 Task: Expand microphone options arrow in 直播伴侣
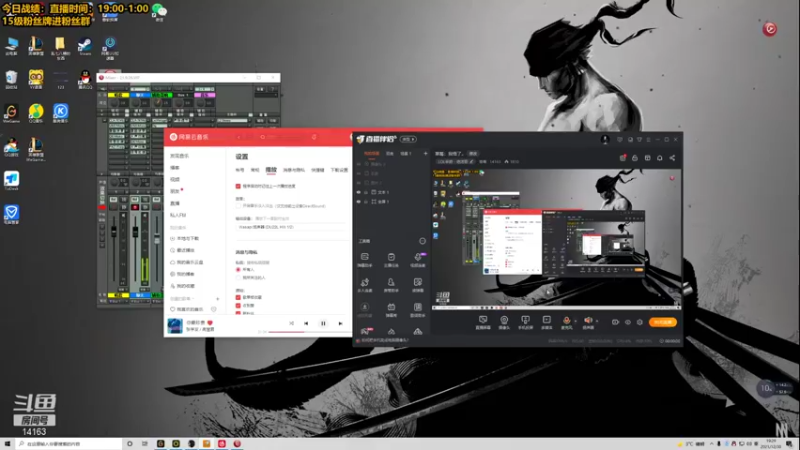tap(576, 321)
